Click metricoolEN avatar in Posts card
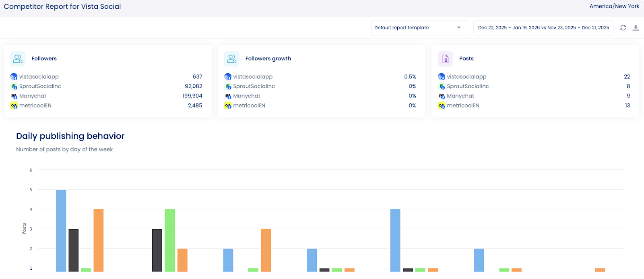Screen dimensions: 644x279 coord(442,106)
